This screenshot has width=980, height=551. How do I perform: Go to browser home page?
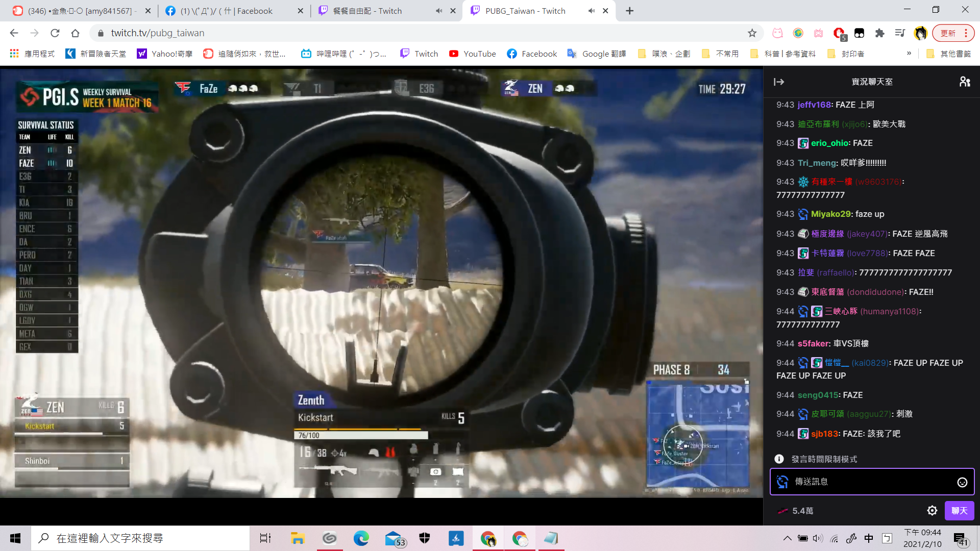[x=76, y=33]
